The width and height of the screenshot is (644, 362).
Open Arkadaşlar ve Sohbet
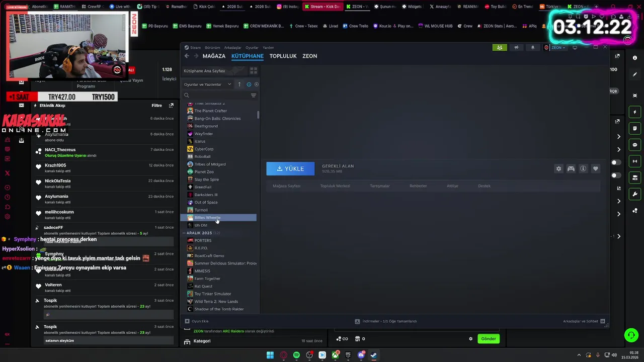[584, 321]
